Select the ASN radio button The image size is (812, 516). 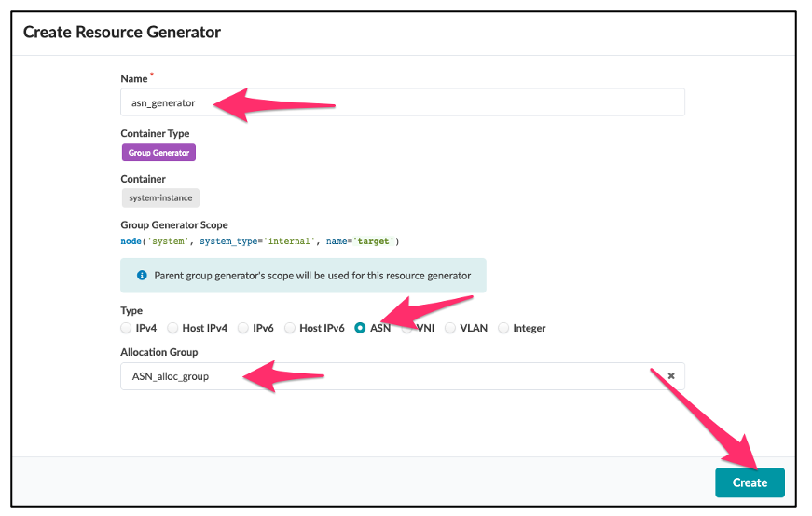pos(360,328)
